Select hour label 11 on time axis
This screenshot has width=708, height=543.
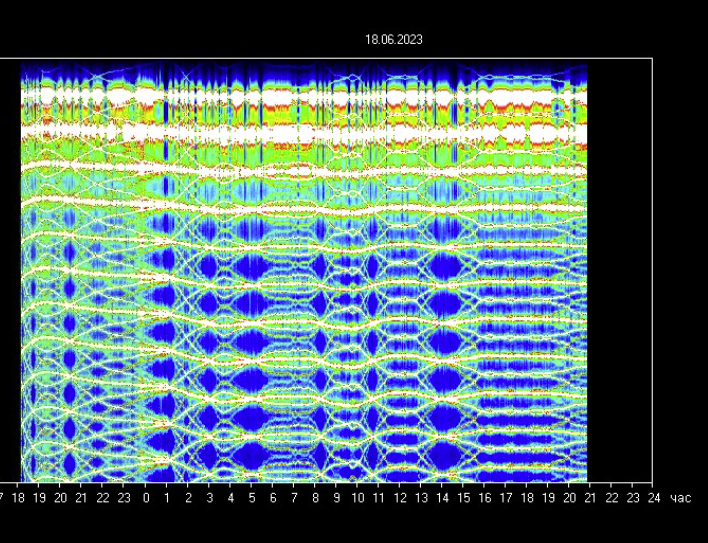pyautogui.click(x=378, y=498)
